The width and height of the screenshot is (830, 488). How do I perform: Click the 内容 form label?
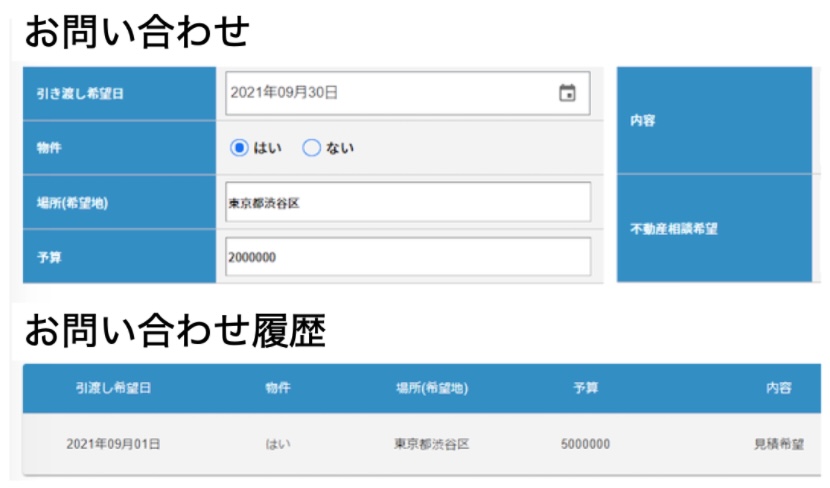[643, 121]
